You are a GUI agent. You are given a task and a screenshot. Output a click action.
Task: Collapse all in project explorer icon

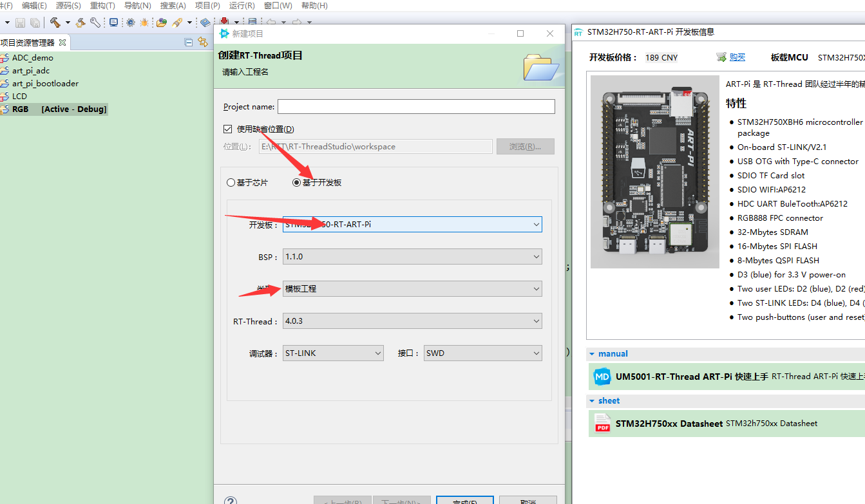(x=189, y=42)
